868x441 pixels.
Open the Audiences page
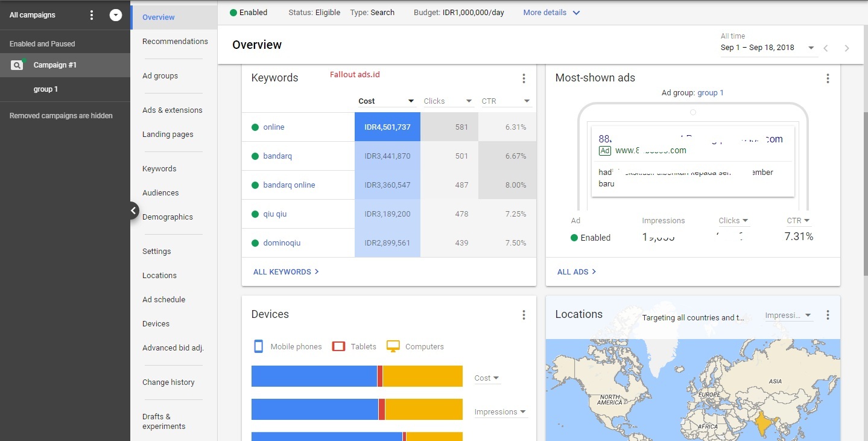point(160,193)
